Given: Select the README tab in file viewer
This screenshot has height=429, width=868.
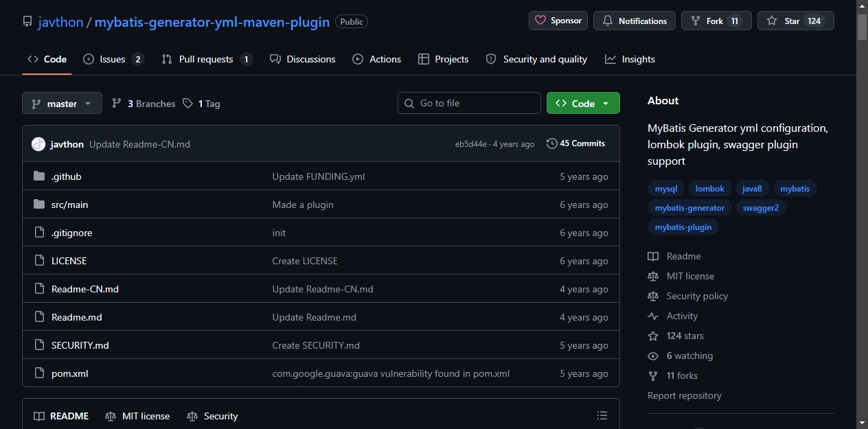Looking at the screenshot, I should tap(61, 416).
